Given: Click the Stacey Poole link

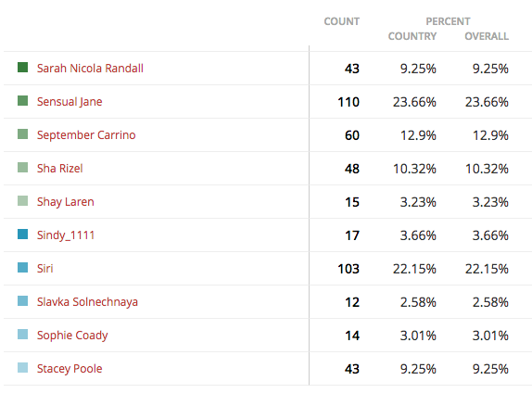Looking at the screenshot, I should click(70, 369).
